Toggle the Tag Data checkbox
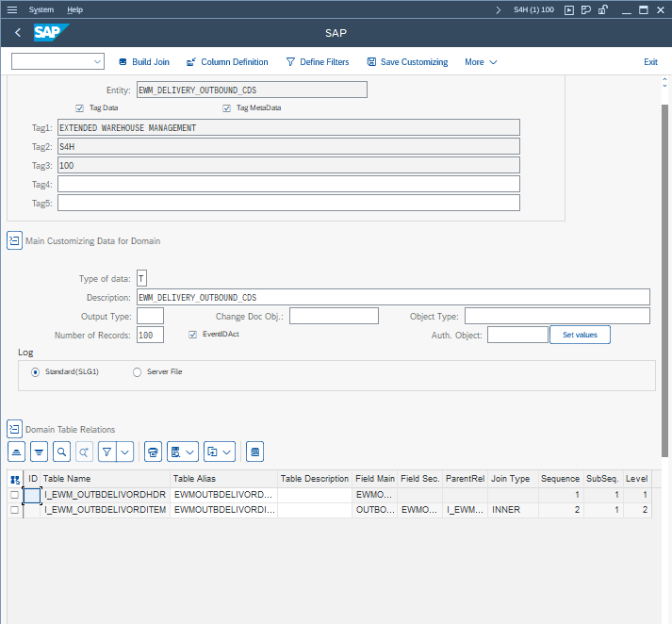The image size is (672, 624). 79,108
